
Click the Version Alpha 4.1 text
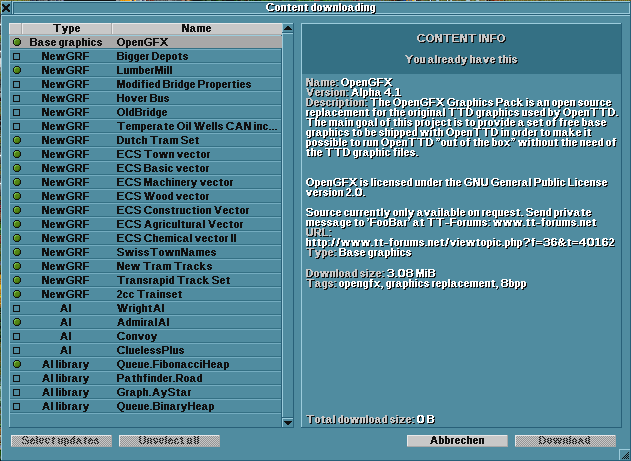pos(354,92)
